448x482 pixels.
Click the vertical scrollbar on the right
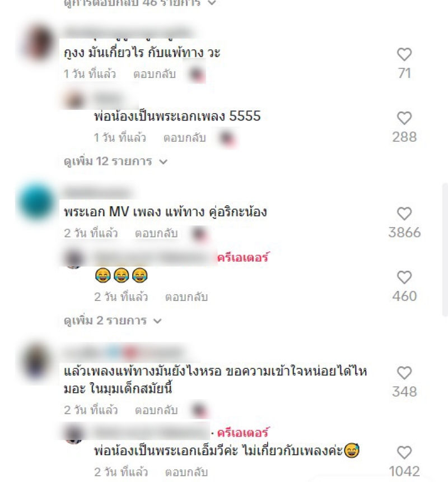point(445,249)
